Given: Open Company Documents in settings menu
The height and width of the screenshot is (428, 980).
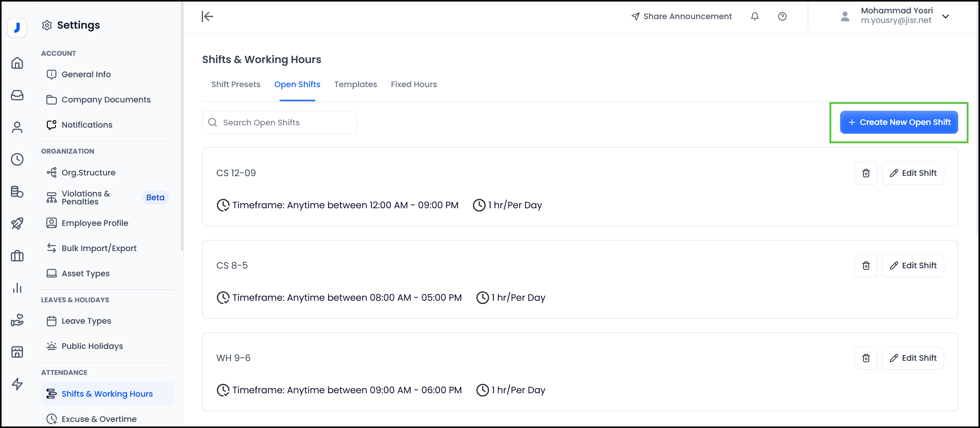Looking at the screenshot, I should [106, 99].
